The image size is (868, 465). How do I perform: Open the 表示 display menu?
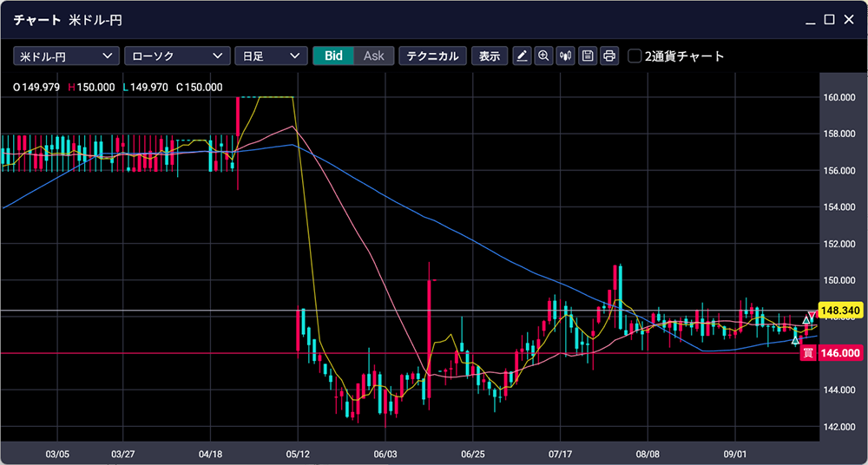[x=490, y=56]
